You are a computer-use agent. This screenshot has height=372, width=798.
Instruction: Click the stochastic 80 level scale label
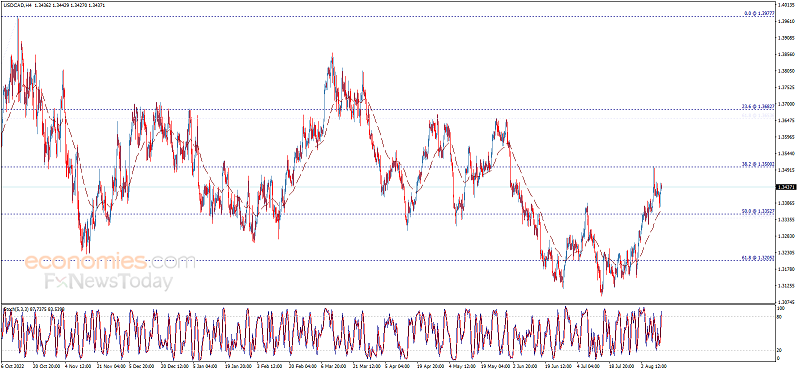tap(779, 317)
